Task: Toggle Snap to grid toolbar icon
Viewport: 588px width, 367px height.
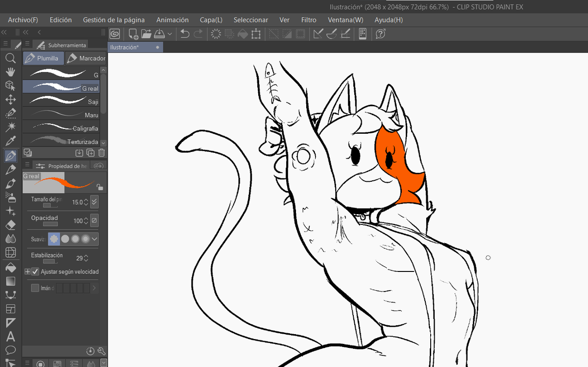Action: (x=345, y=34)
